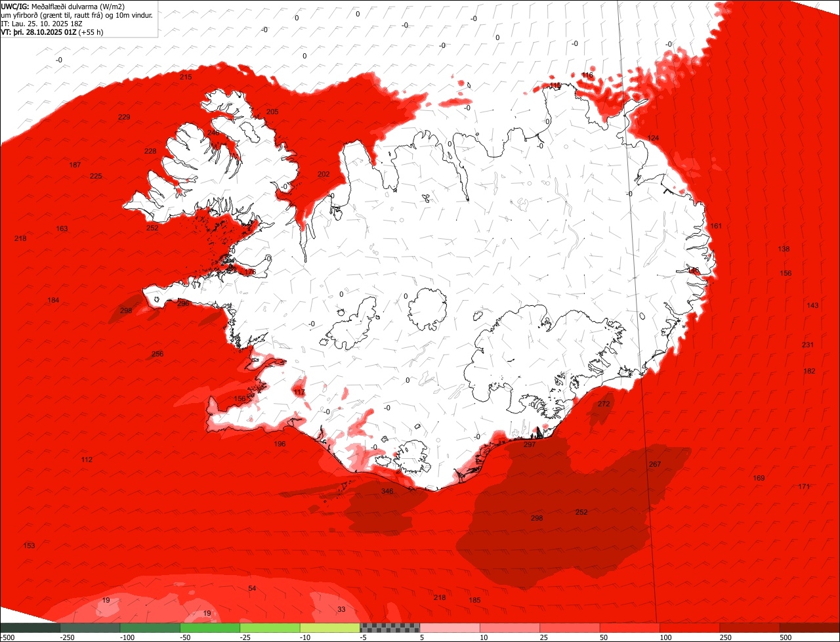Click the salmon legend swatch between 25 and 50
Image resolution: width=840 pixels, height=642 pixels.
pyautogui.click(x=570, y=628)
